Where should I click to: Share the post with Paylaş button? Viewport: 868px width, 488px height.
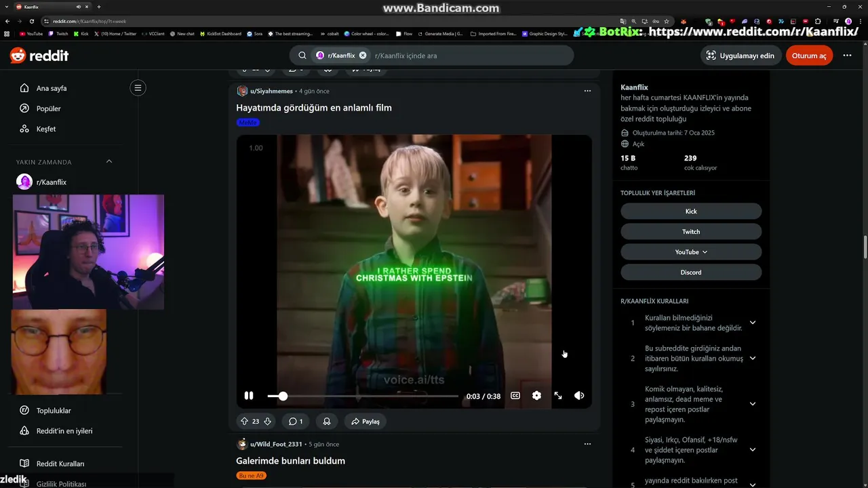[x=366, y=421]
